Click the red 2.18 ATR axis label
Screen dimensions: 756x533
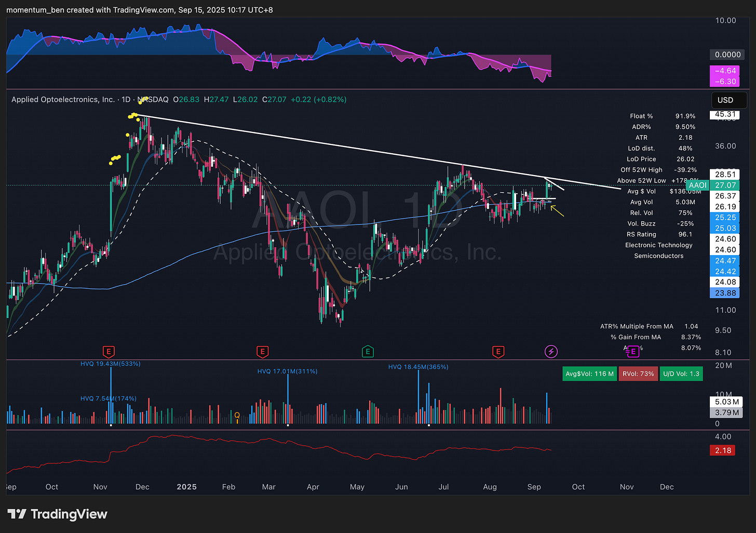pyautogui.click(x=723, y=450)
